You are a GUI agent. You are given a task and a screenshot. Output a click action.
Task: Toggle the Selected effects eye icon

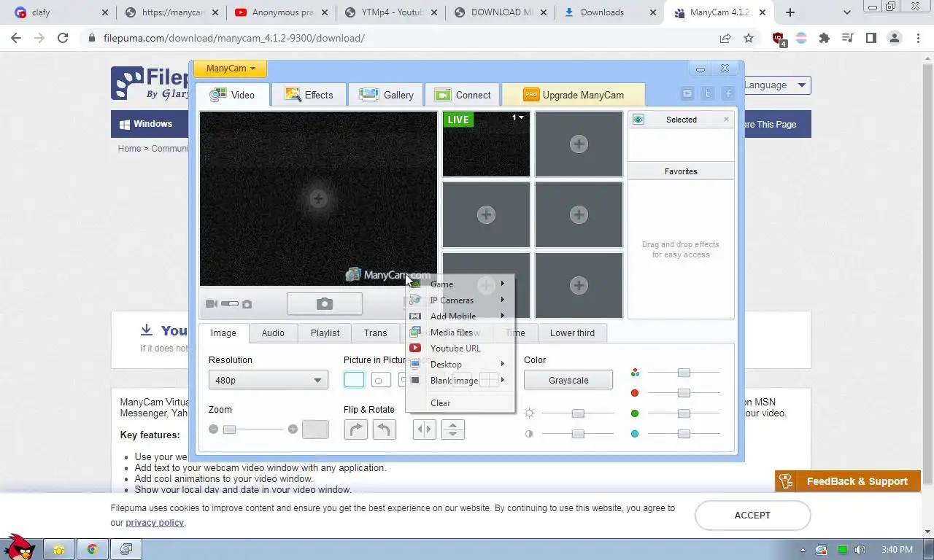pos(638,120)
